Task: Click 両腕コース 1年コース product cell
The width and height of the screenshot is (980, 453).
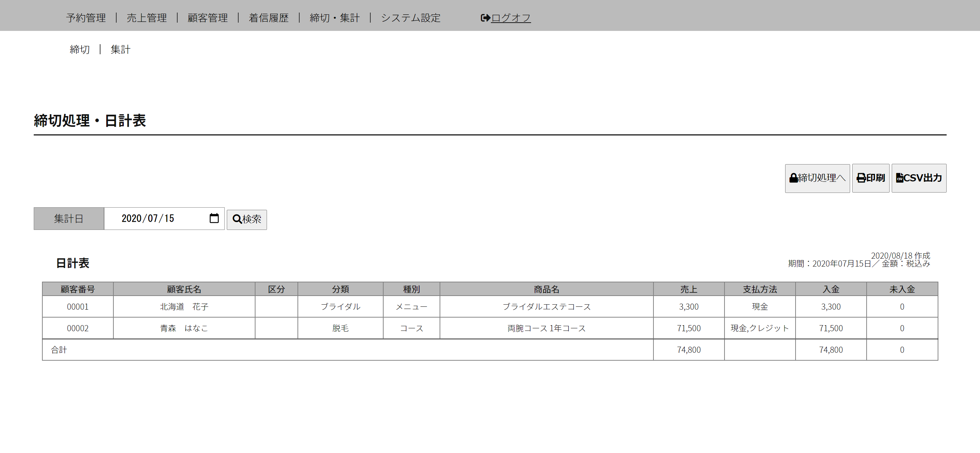Action: pyautogui.click(x=547, y=328)
